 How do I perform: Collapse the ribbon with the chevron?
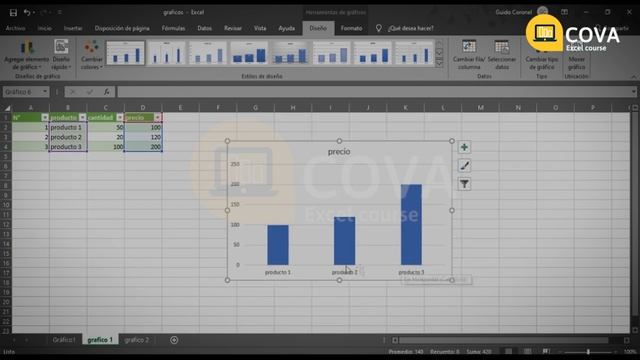[x=633, y=77]
